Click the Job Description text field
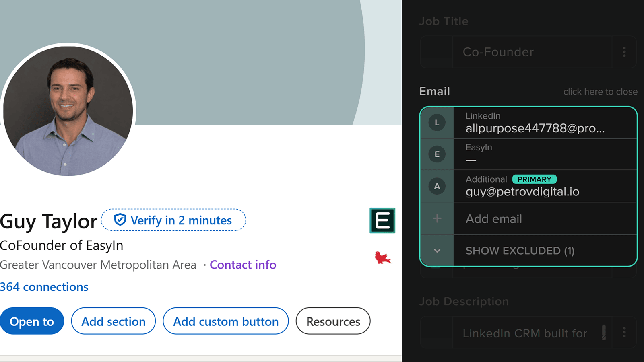Viewport: 644px width, 362px height. click(x=532, y=332)
